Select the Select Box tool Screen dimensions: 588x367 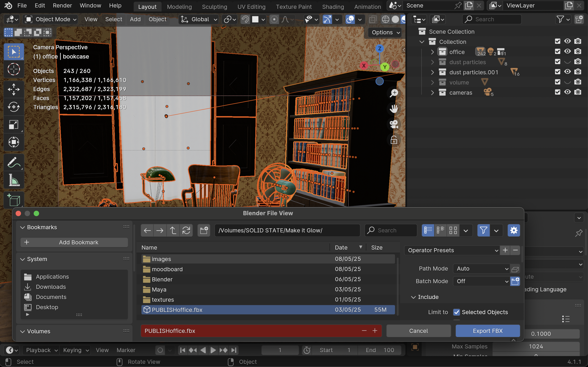pos(14,51)
